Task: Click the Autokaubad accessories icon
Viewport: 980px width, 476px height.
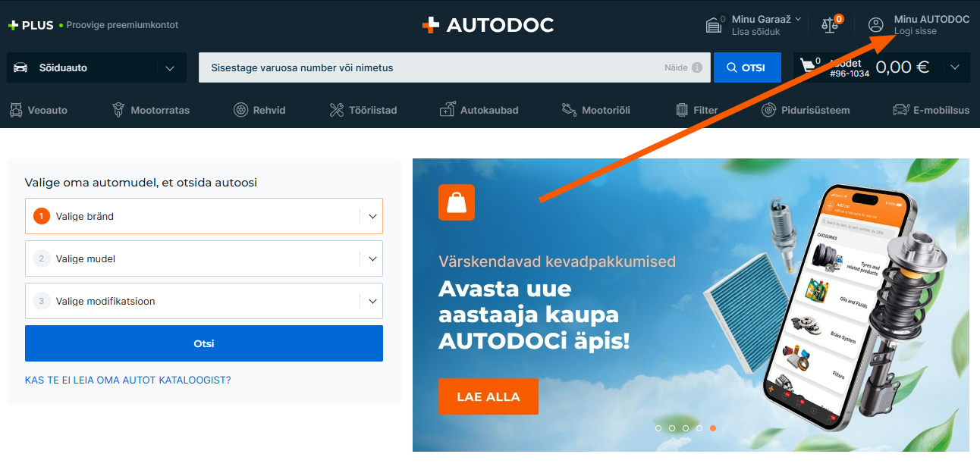Action: click(448, 109)
